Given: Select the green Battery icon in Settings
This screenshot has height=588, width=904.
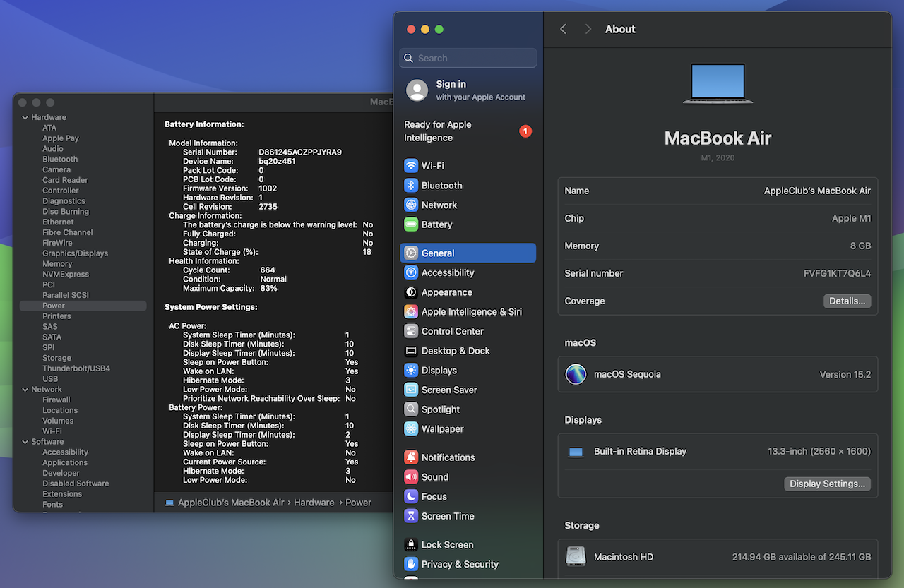Looking at the screenshot, I should (411, 224).
